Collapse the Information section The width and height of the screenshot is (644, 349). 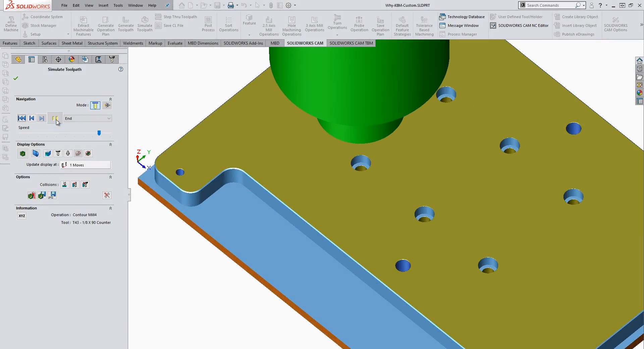click(110, 208)
